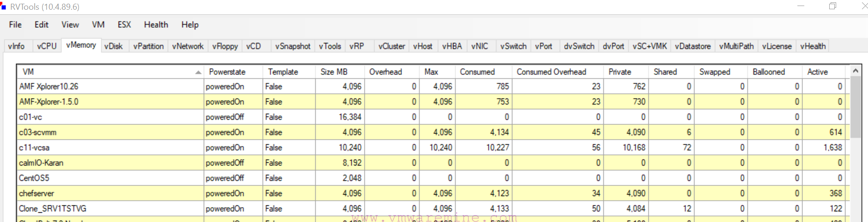Open the View menu
Screen dimensions: 868x222
click(70, 25)
